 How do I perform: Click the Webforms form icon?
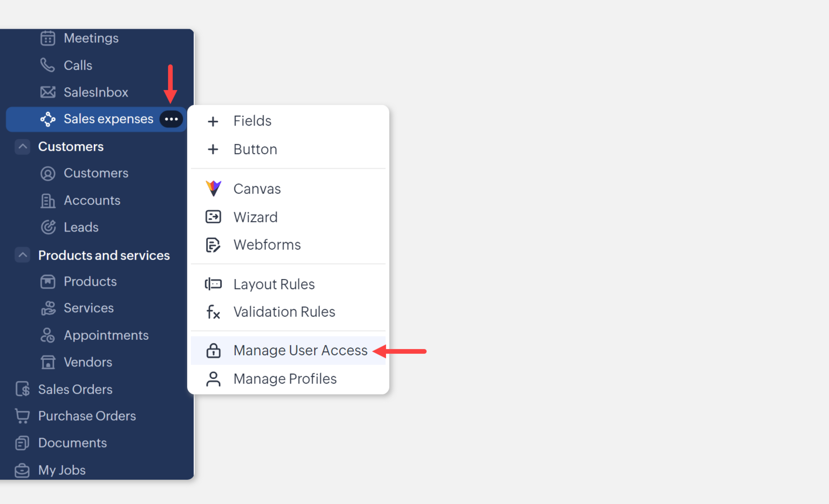point(213,245)
